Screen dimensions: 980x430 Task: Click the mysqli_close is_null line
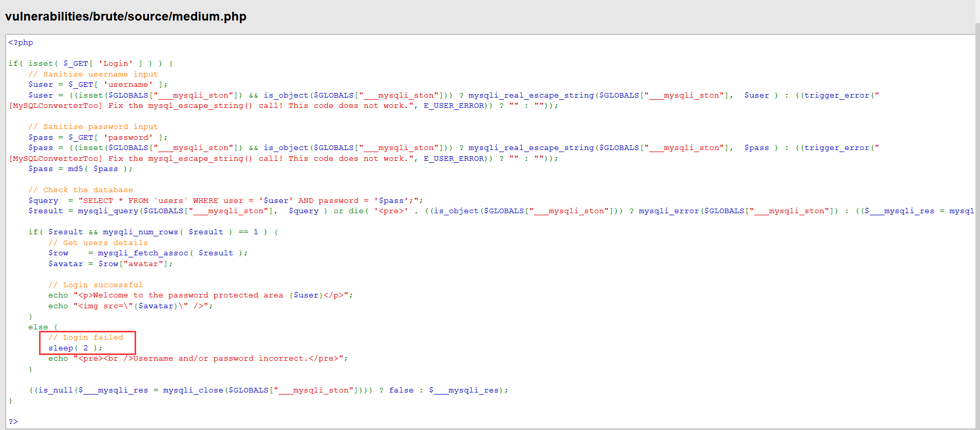click(x=269, y=390)
